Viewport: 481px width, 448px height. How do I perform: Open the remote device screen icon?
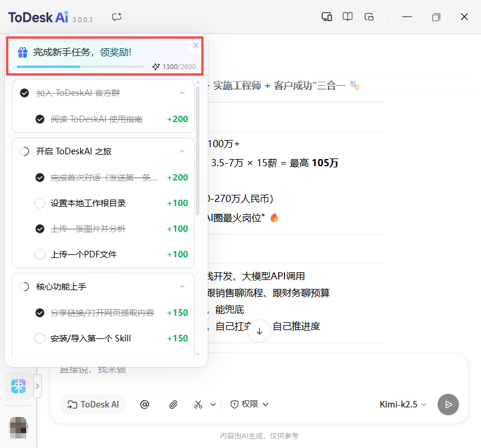(x=326, y=17)
